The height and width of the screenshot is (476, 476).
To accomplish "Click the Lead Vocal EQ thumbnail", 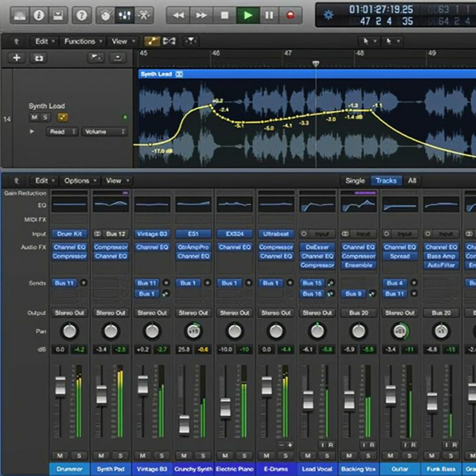I will [x=317, y=204].
